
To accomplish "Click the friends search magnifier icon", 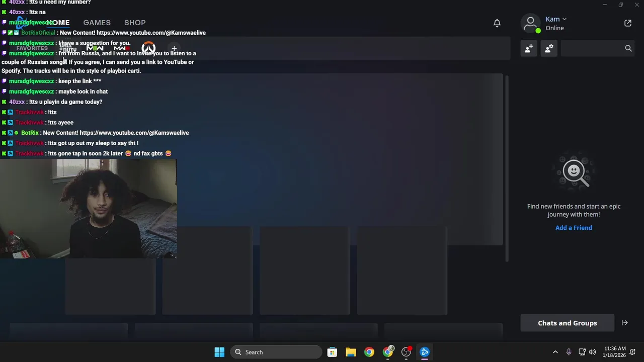I will tap(628, 48).
